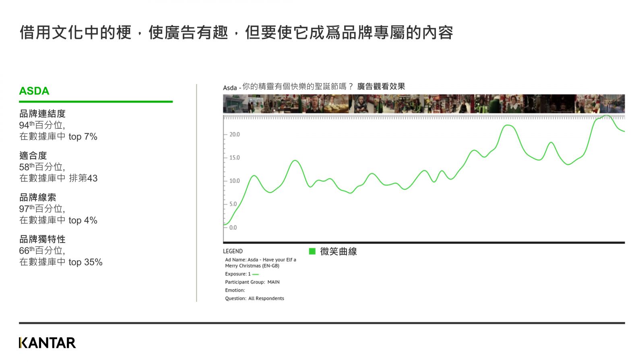Click the text 94th百分位
Viewport: 644px width, 362px height.
pos(42,125)
